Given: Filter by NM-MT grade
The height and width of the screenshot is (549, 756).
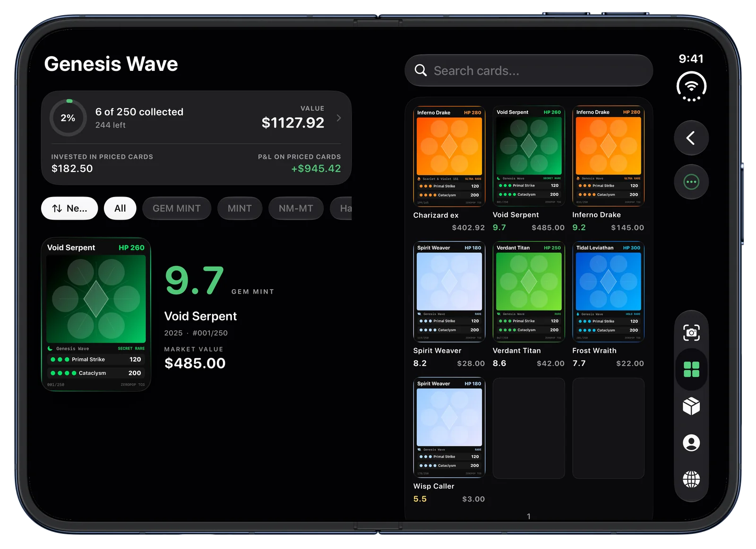Looking at the screenshot, I should pyautogui.click(x=296, y=208).
